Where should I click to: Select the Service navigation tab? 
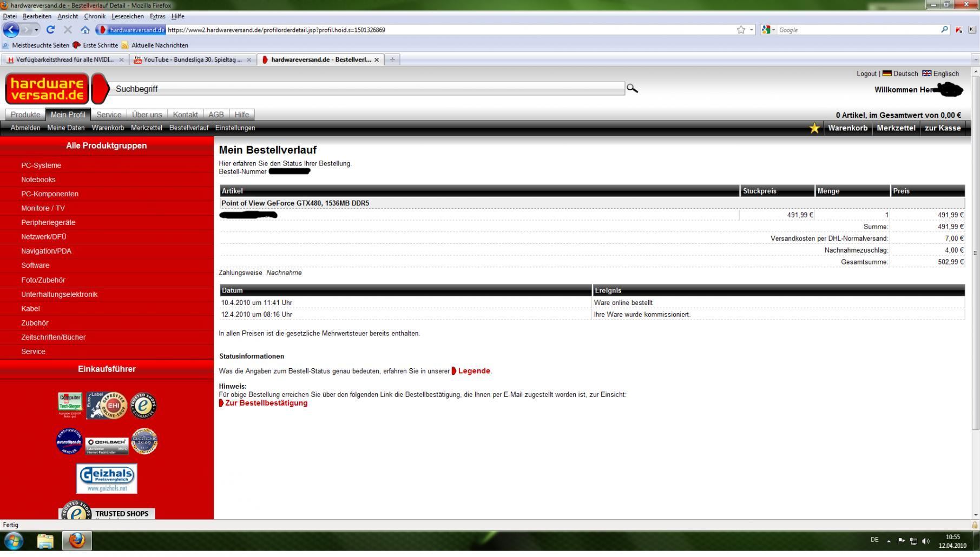click(109, 115)
